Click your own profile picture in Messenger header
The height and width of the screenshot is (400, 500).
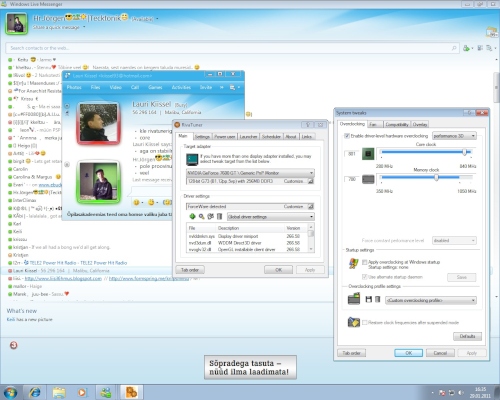click(16, 23)
